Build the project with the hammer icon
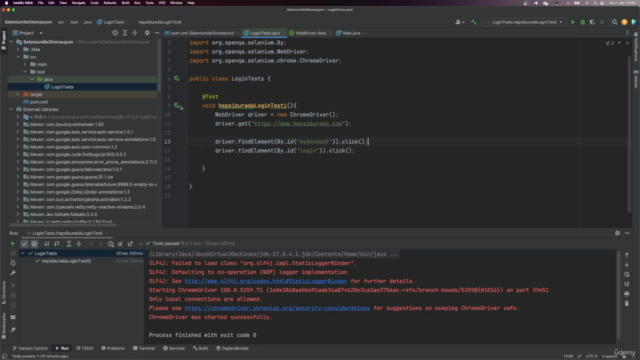 coord(473,22)
